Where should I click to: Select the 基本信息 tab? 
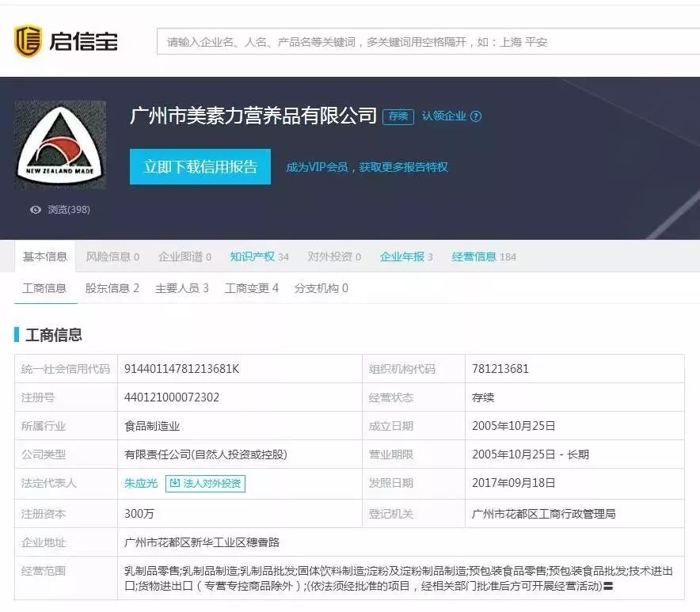45,257
